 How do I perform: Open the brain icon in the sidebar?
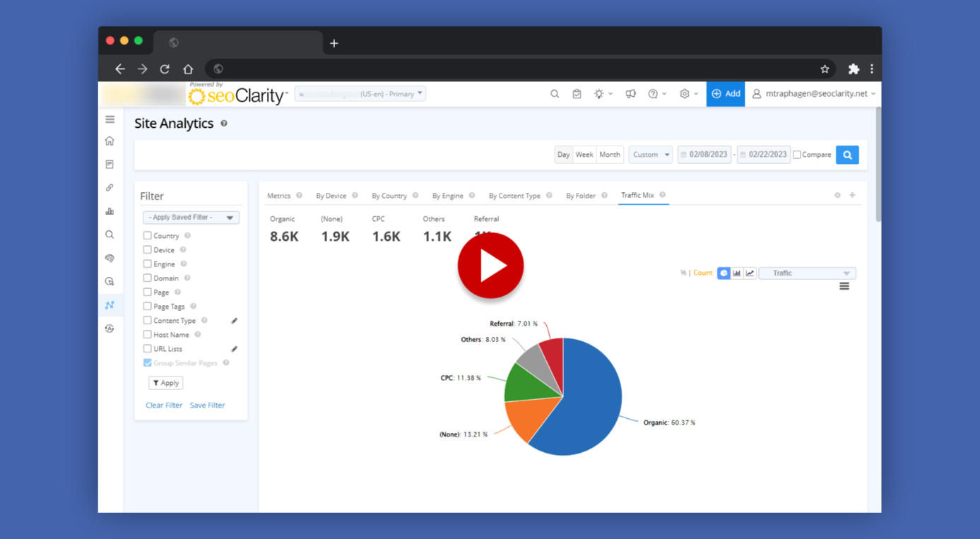tap(110, 258)
